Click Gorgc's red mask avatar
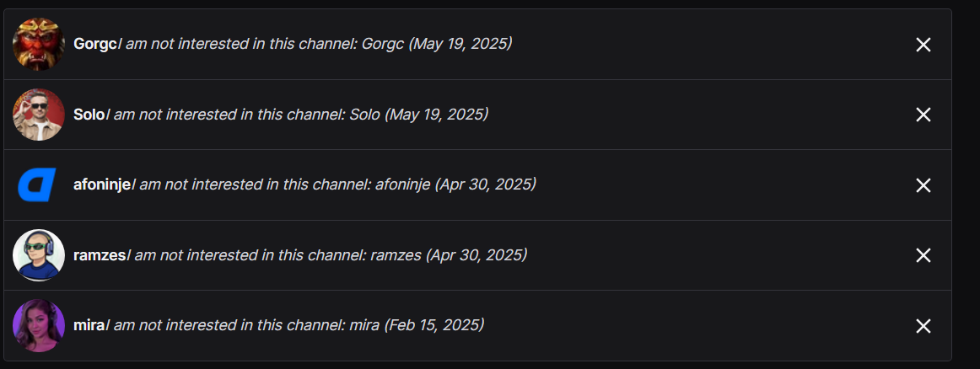 [39, 44]
